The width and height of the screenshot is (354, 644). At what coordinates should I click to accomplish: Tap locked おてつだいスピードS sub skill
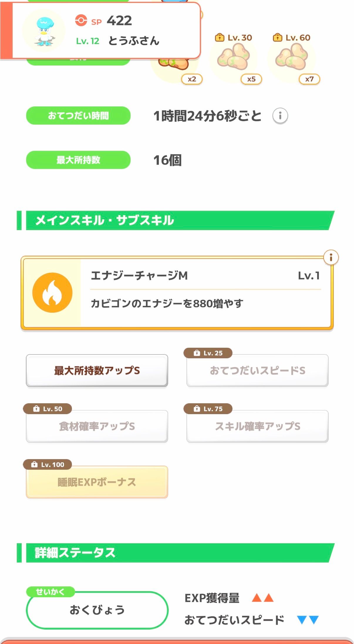[x=257, y=370]
